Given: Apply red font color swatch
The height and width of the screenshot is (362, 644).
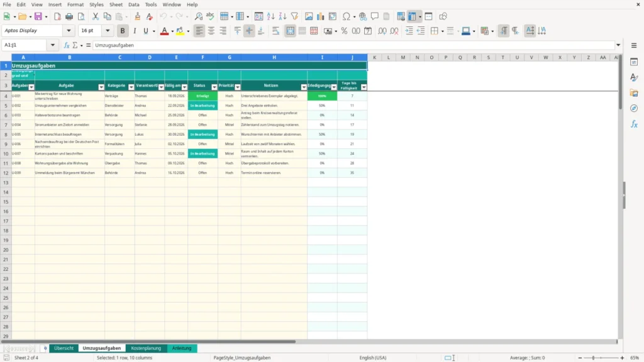Looking at the screenshot, I should point(164,31).
